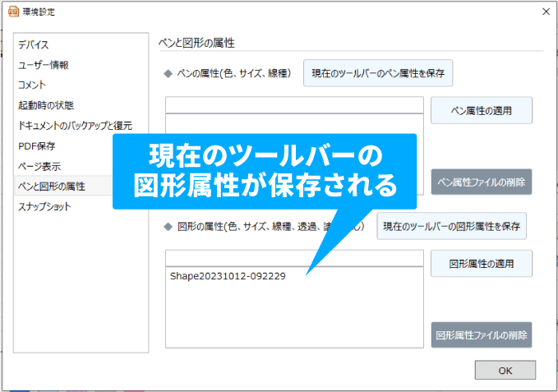The width and height of the screenshot is (558, 392).
Task: Select the ペンと図形の属性 category
Action: (x=51, y=187)
